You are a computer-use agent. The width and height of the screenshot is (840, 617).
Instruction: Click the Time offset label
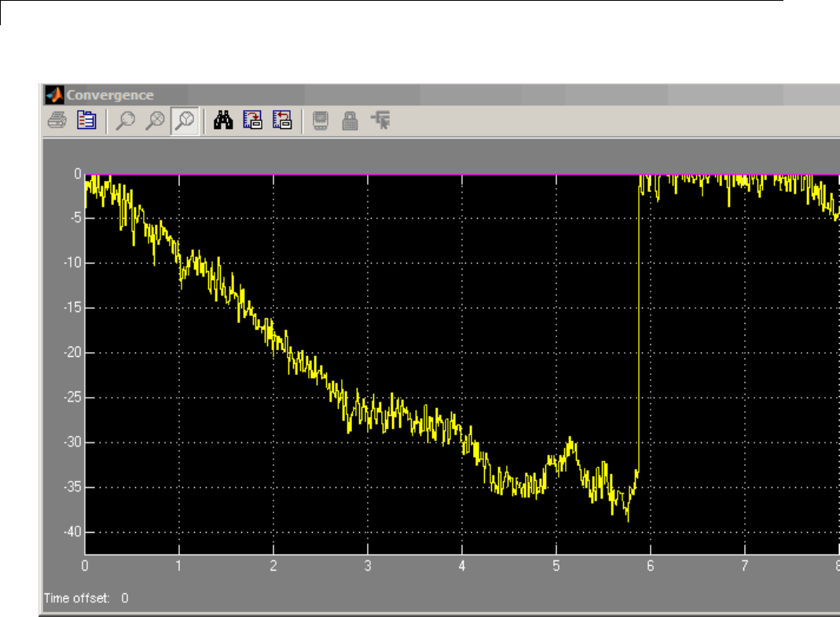pos(76,598)
